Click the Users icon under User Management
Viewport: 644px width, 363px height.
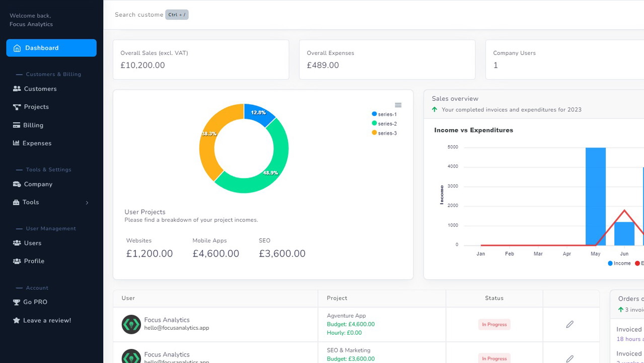coord(17,243)
